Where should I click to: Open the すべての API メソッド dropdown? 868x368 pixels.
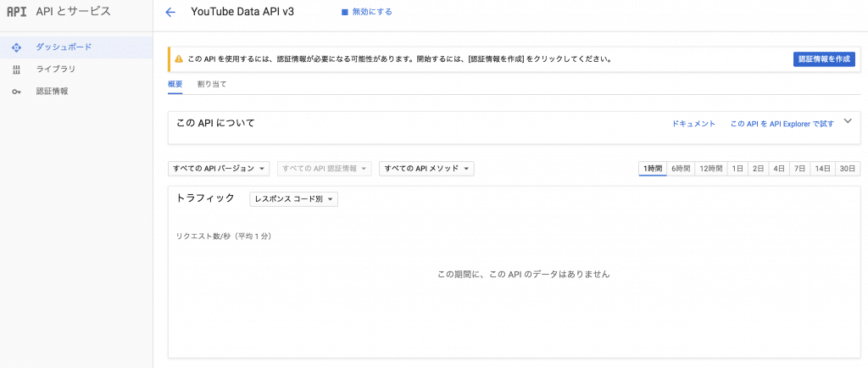pyautogui.click(x=427, y=169)
